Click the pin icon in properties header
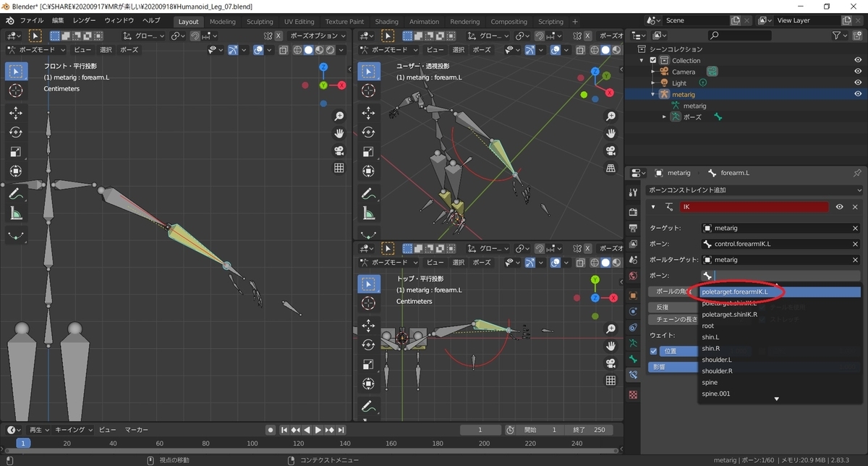The height and width of the screenshot is (466, 868). coord(858,173)
